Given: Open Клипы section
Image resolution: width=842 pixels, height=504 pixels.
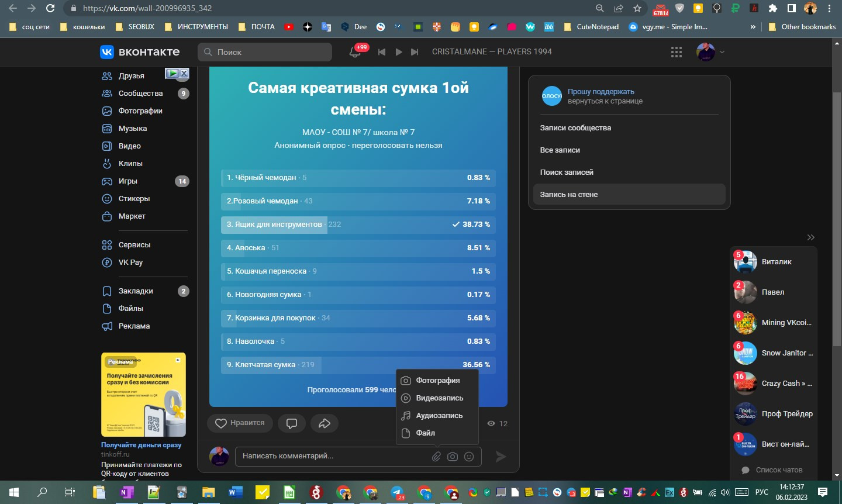Looking at the screenshot, I should pyautogui.click(x=130, y=164).
